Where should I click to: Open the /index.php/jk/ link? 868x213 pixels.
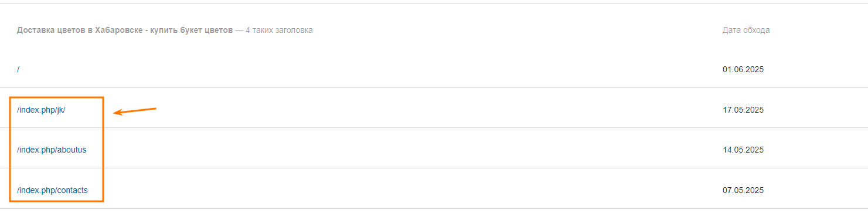[41, 110]
